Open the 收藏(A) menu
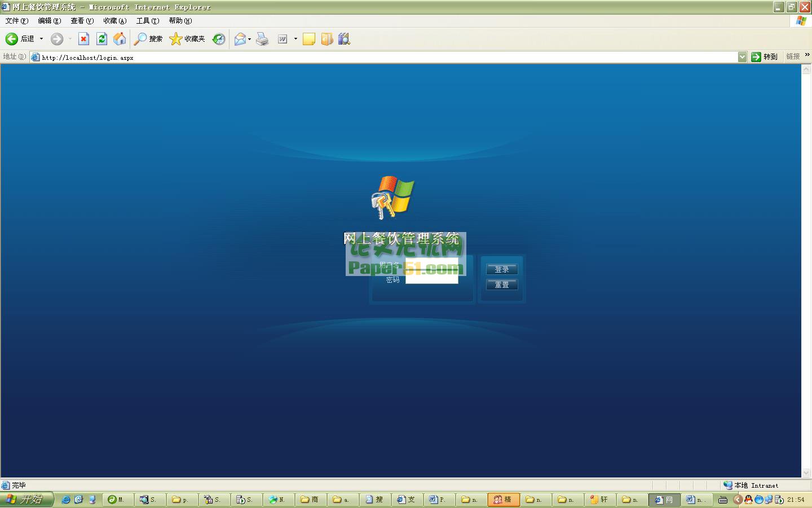The image size is (812, 508). point(114,21)
